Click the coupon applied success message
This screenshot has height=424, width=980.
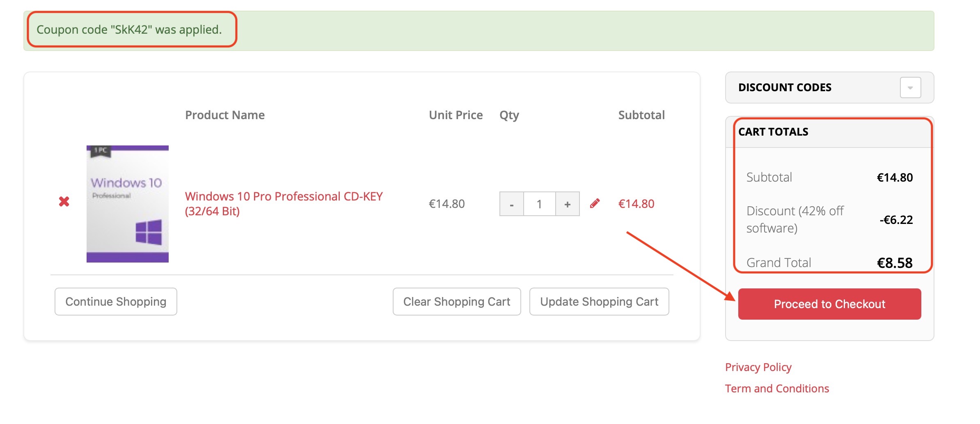pos(129,30)
